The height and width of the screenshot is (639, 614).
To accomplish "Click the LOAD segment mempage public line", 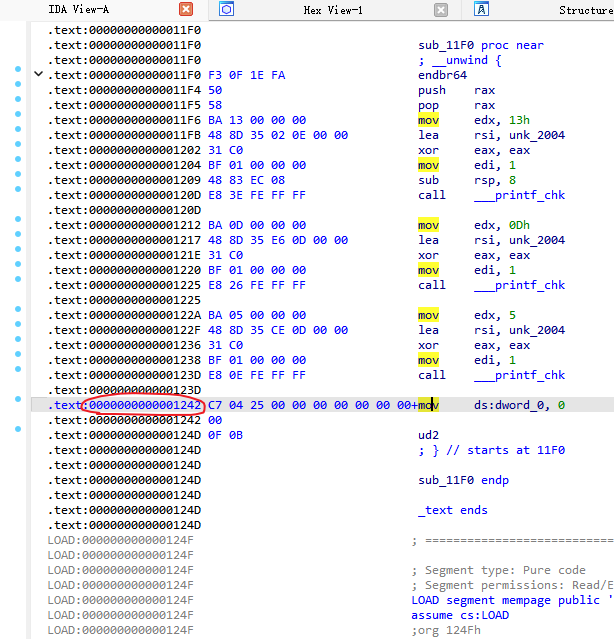I will coord(512,600).
